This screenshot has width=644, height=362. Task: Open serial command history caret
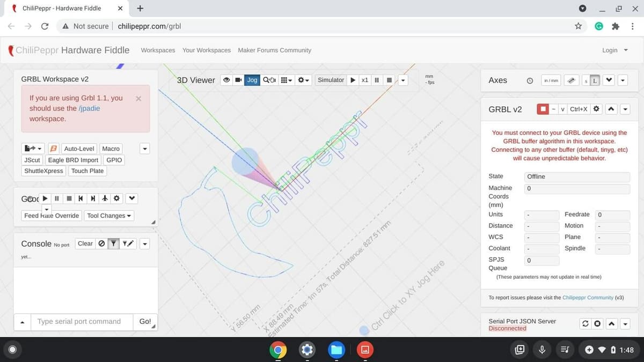pyautogui.click(x=22, y=322)
